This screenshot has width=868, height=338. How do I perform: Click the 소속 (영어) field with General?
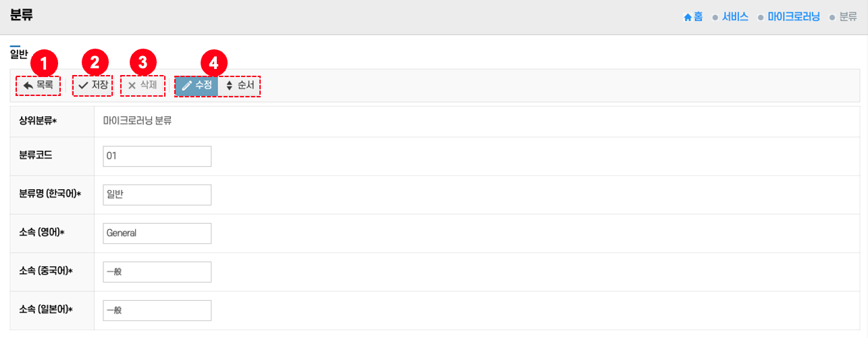point(157,233)
